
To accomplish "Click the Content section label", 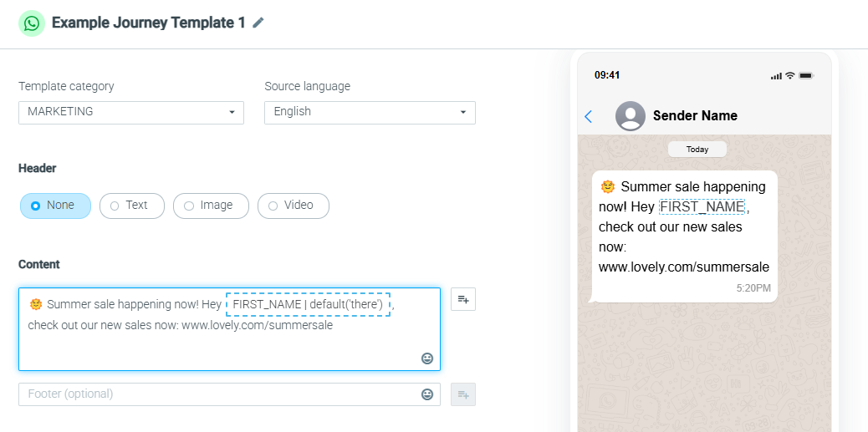I will pos(38,264).
